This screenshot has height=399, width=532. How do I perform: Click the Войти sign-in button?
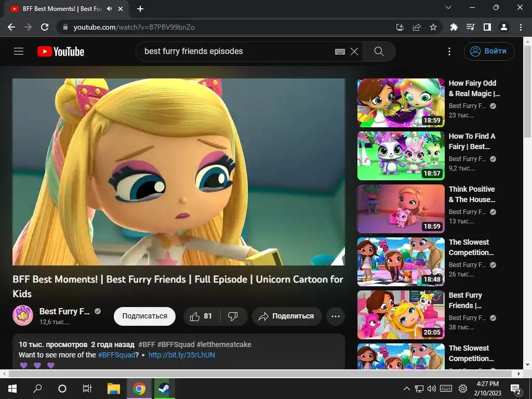coord(489,51)
